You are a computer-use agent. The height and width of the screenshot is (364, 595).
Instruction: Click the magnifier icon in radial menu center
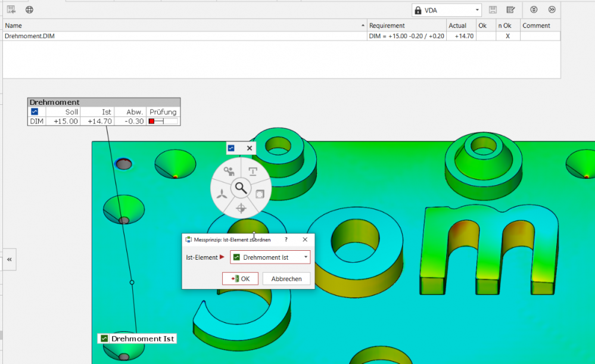(241, 188)
